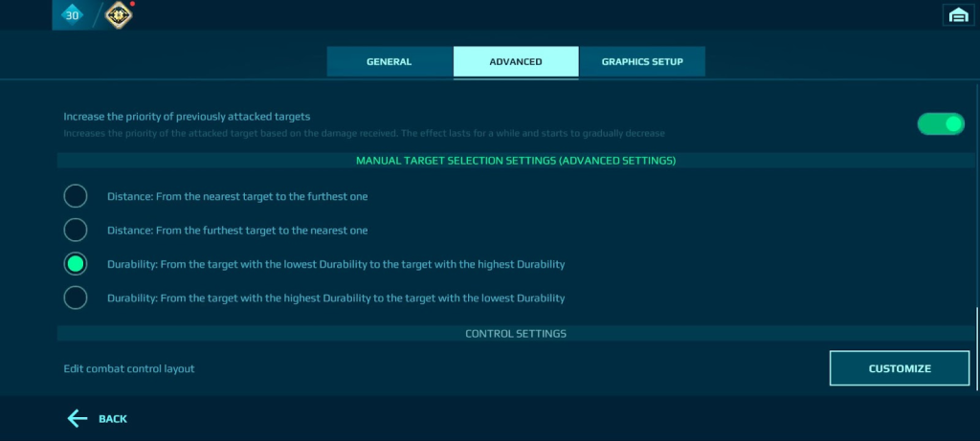This screenshot has height=441, width=980.
Task: Disable the previously attacked targets priority toggle
Action: [x=940, y=123]
